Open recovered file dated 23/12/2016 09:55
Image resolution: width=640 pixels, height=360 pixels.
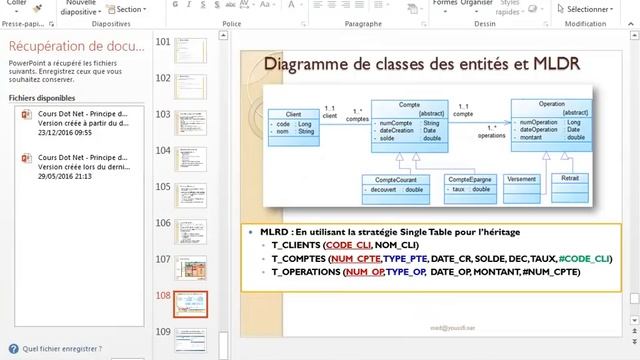coord(79,123)
